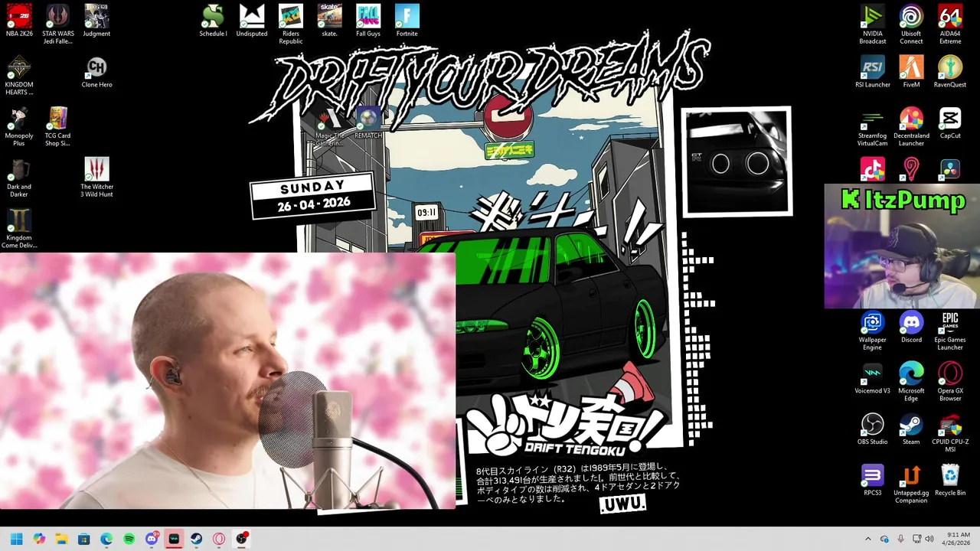Switch to Opera GX in the taskbar
This screenshot has height=551, width=980.
point(219,539)
